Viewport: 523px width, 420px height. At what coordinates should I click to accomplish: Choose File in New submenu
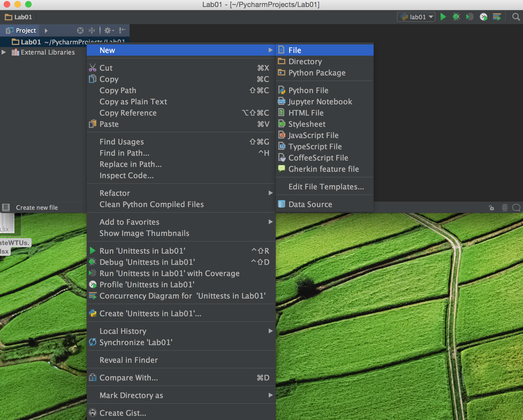point(325,50)
